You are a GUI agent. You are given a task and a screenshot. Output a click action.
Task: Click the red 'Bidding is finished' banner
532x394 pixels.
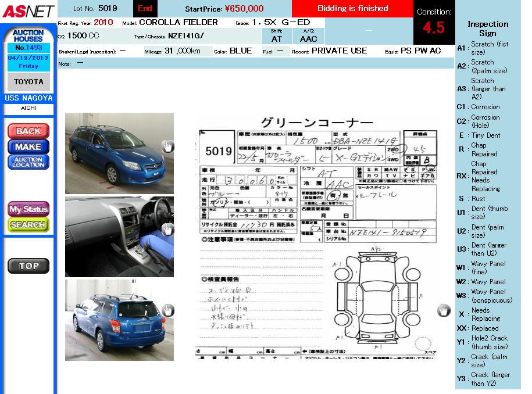pos(352,9)
